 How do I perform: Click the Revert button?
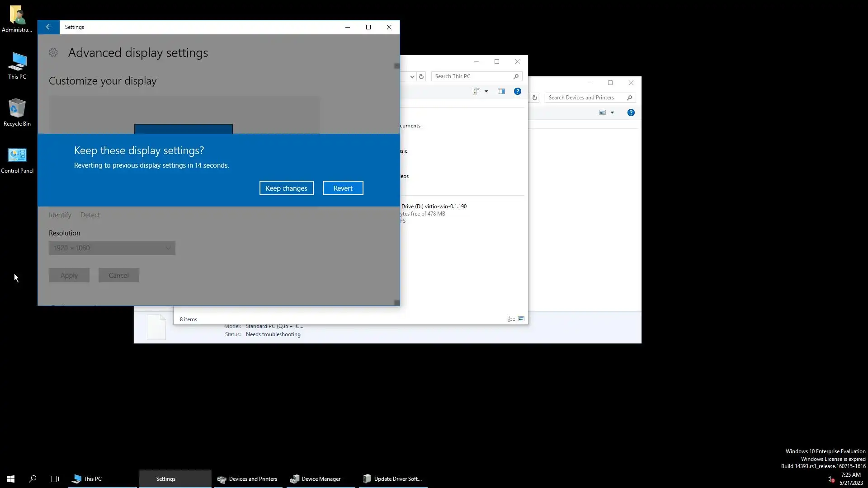coord(343,188)
